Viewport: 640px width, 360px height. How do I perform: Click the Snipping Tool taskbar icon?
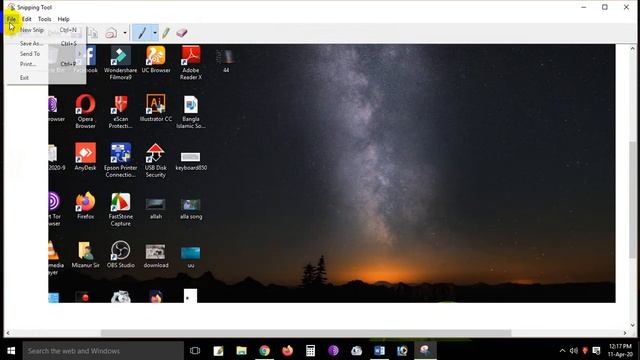point(425,351)
